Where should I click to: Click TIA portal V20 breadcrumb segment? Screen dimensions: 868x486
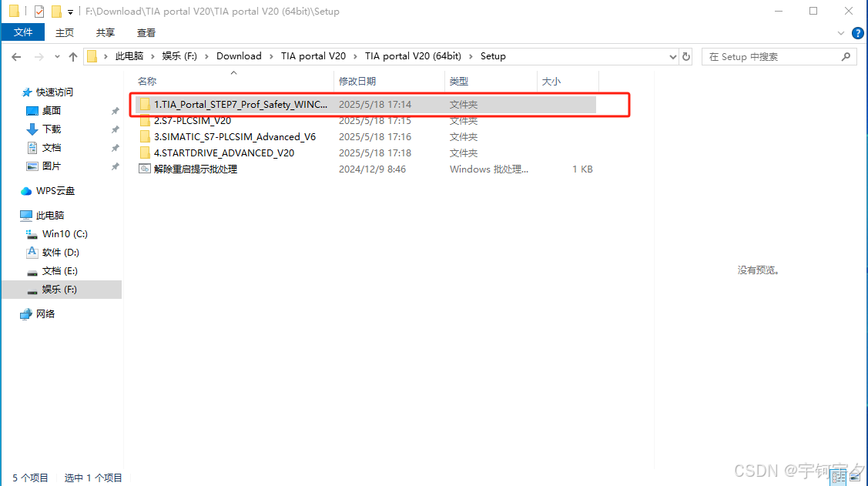[x=313, y=56]
